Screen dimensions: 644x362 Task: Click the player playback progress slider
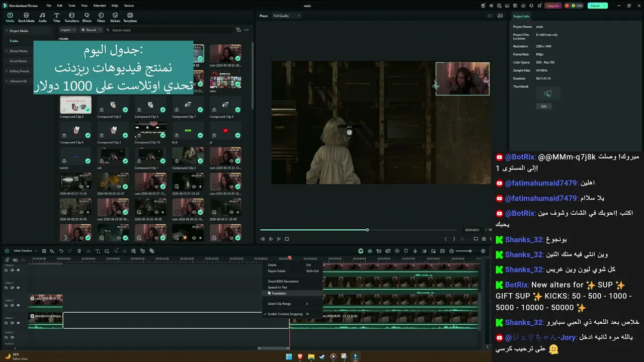[x=358, y=230]
